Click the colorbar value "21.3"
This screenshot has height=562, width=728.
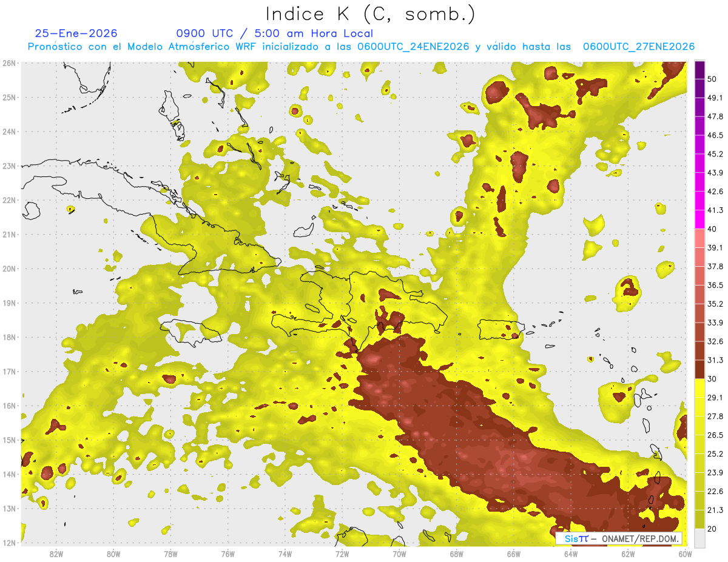tap(715, 510)
